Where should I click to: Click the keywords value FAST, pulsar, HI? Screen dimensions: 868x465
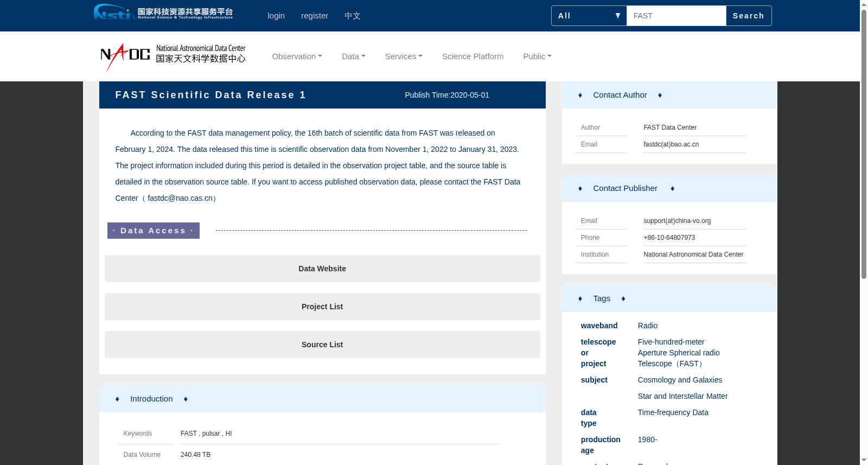pyautogui.click(x=206, y=434)
